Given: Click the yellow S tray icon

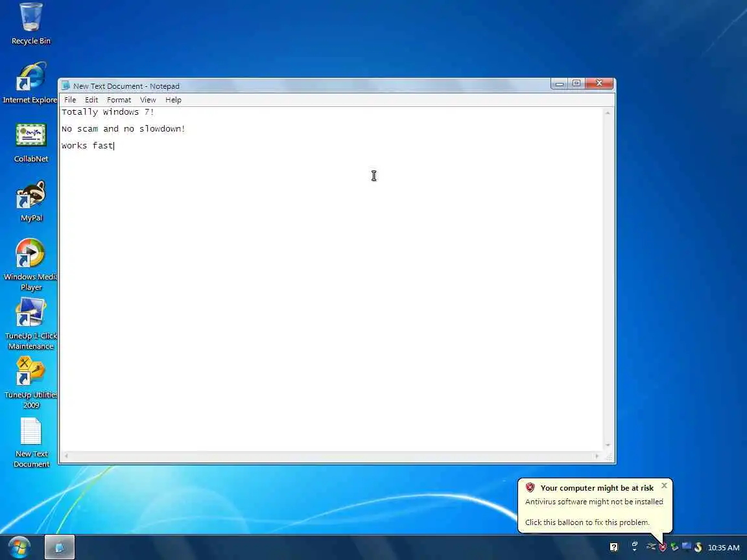Looking at the screenshot, I should click(x=698, y=547).
